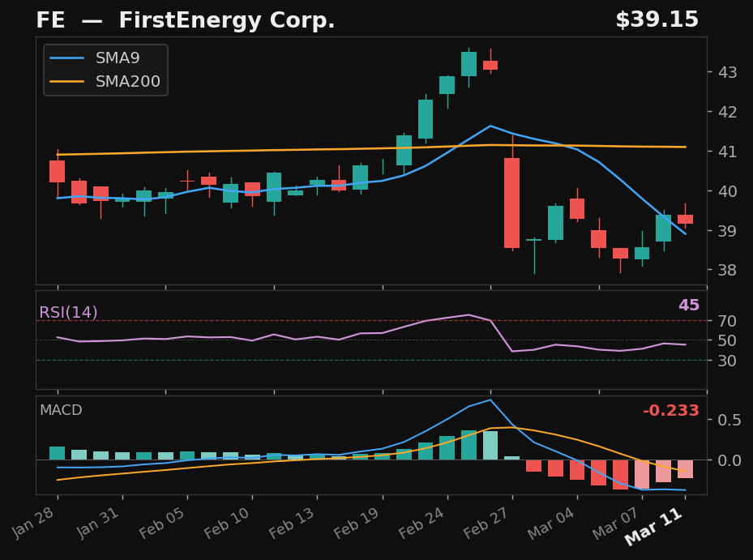Click the "0.5" MACD axis label
The image size is (753, 560).
coord(729,421)
